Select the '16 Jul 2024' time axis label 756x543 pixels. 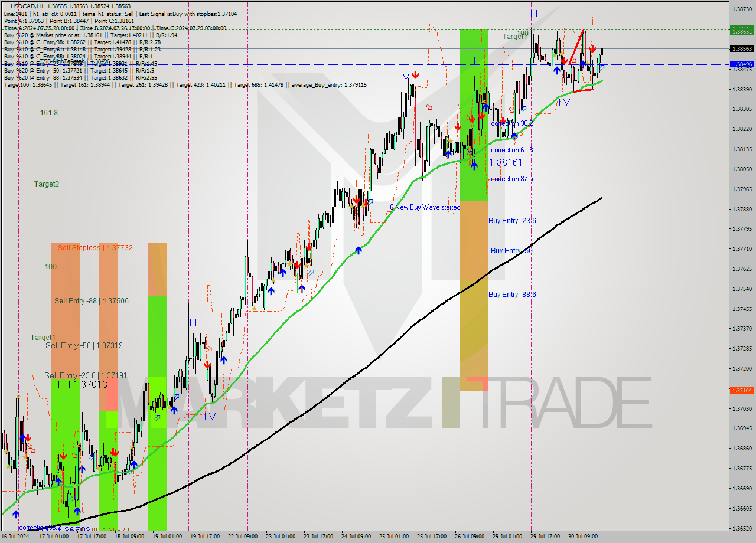15,537
